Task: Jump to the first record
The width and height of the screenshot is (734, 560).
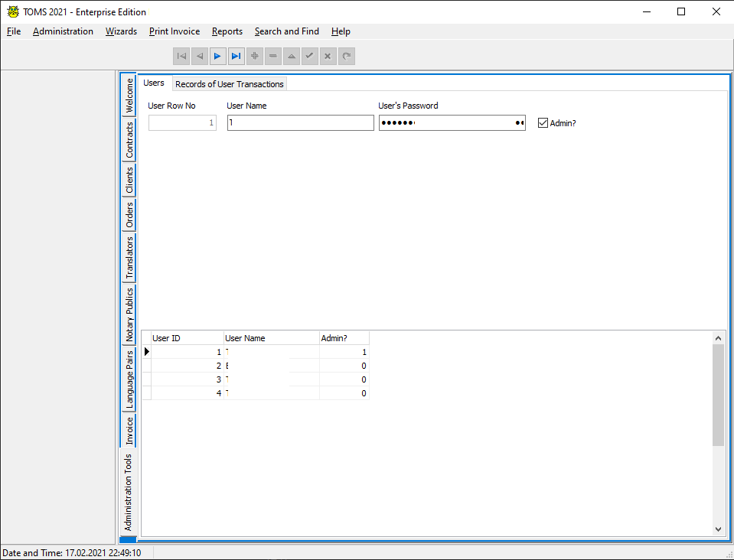Action: (181, 55)
